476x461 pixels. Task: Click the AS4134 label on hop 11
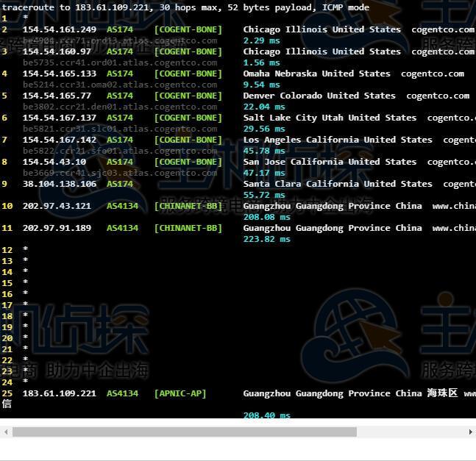(122, 228)
